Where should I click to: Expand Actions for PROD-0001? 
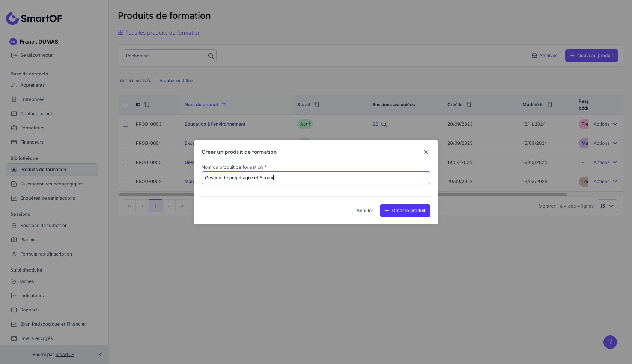pyautogui.click(x=605, y=143)
